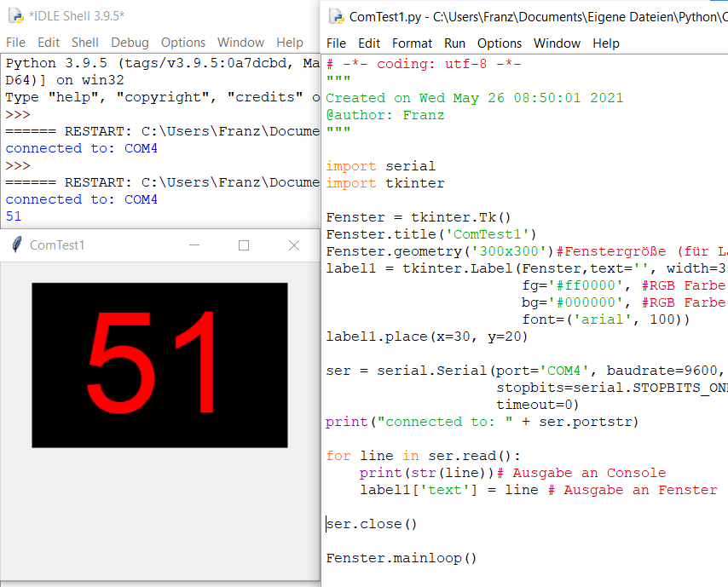This screenshot has height=587, width=728.
Task: Open the Format menu in ComTest1.py editor
Action: 412,43
